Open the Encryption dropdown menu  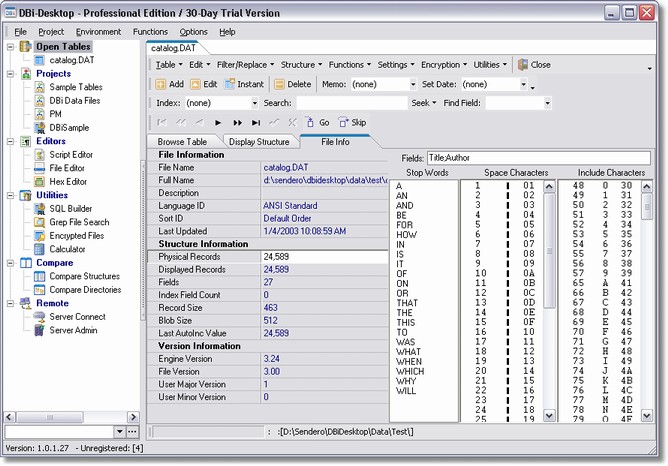pyautogui.click(x=444, y=65)
